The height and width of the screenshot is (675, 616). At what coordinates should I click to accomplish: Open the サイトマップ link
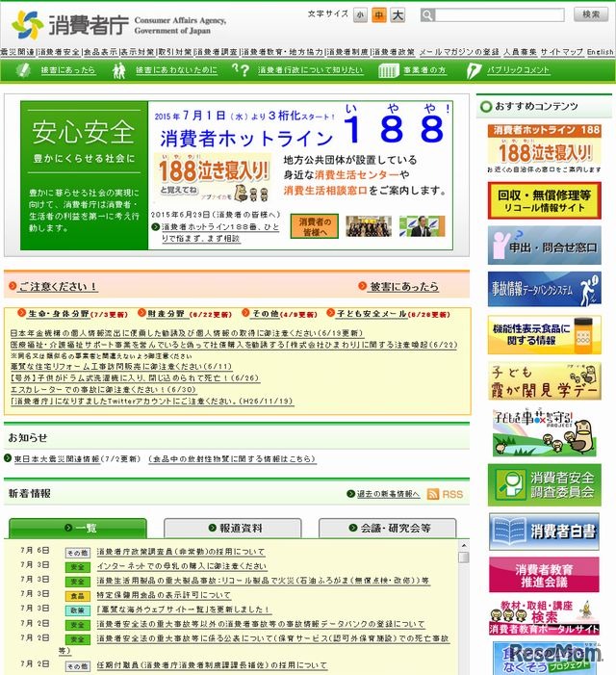(x=561, y=52)
